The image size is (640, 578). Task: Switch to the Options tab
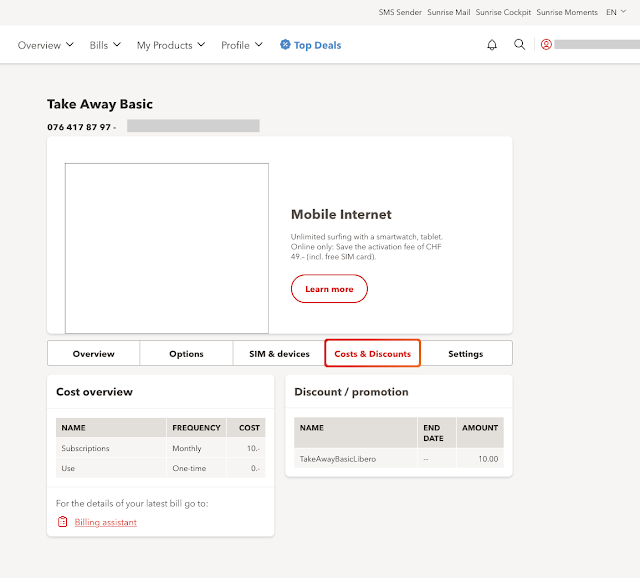click(186, 354)
